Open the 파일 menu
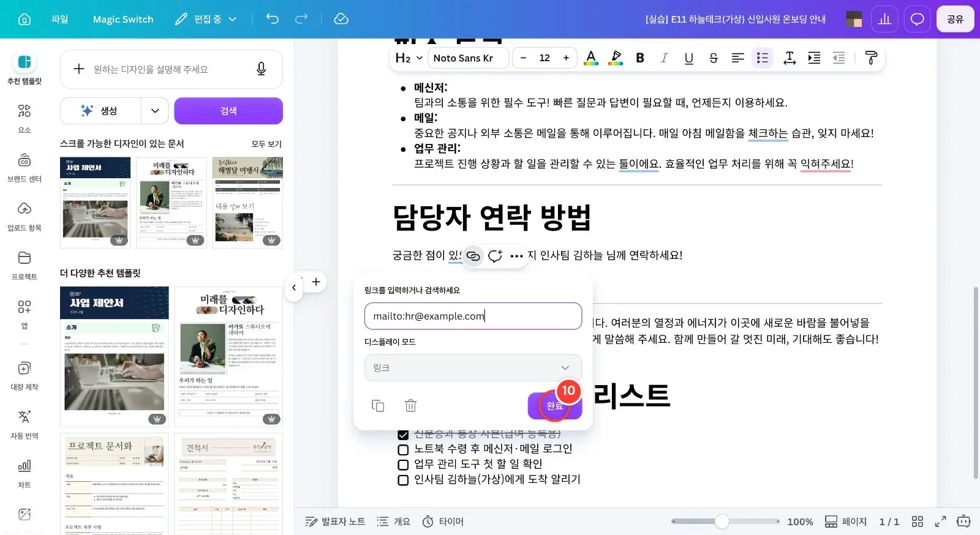 click(x=60, y=19)
